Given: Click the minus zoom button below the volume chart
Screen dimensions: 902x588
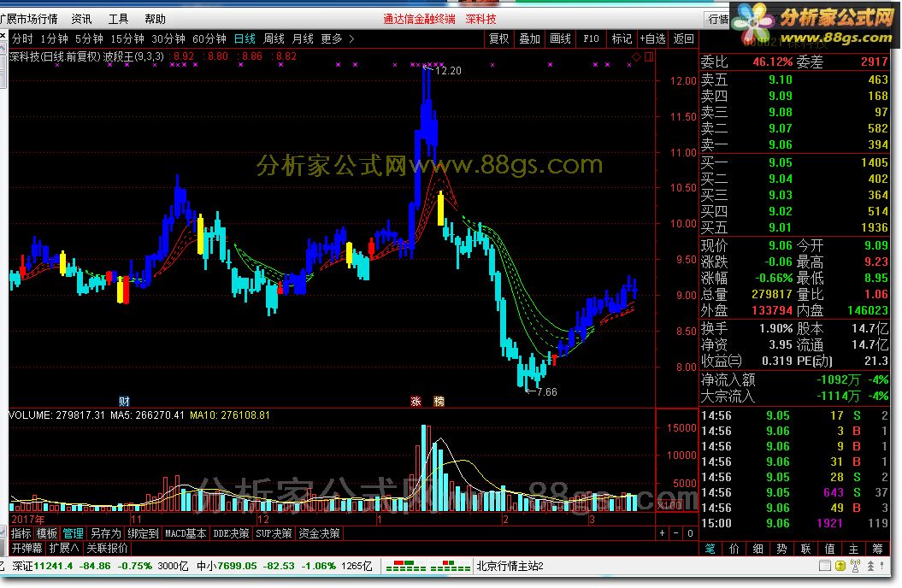Looking at the screenshot, I should (x=676, y=533).
